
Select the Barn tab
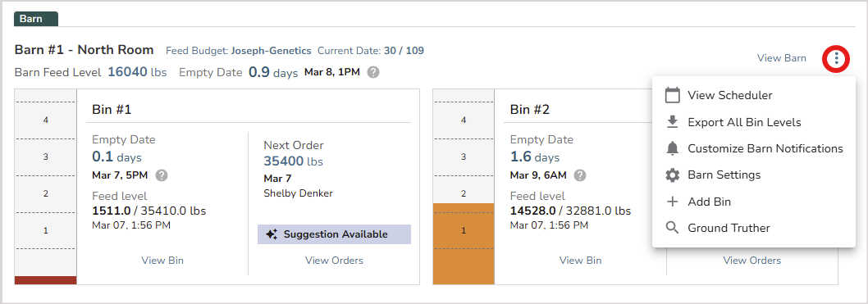36,18
